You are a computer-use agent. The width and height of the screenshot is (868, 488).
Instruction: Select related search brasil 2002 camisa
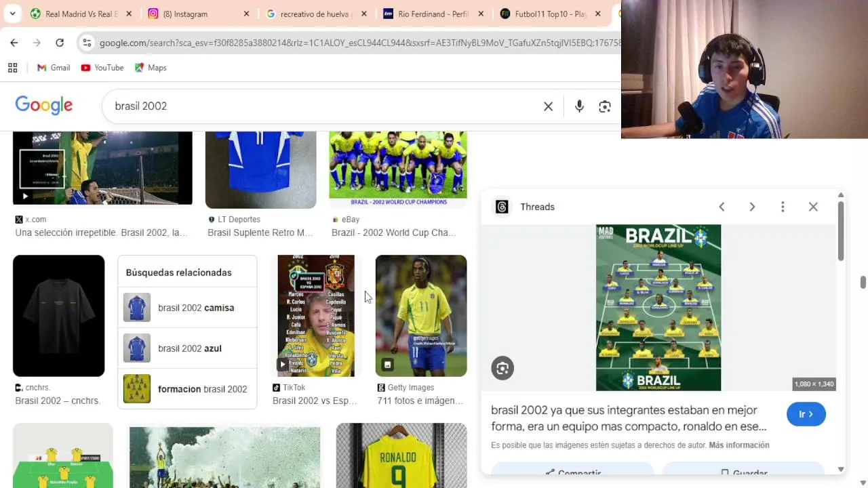tap(187, 308)
